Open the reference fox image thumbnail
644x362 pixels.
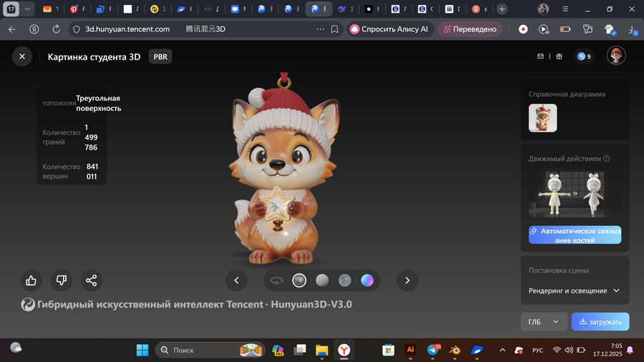coord(542,118)
